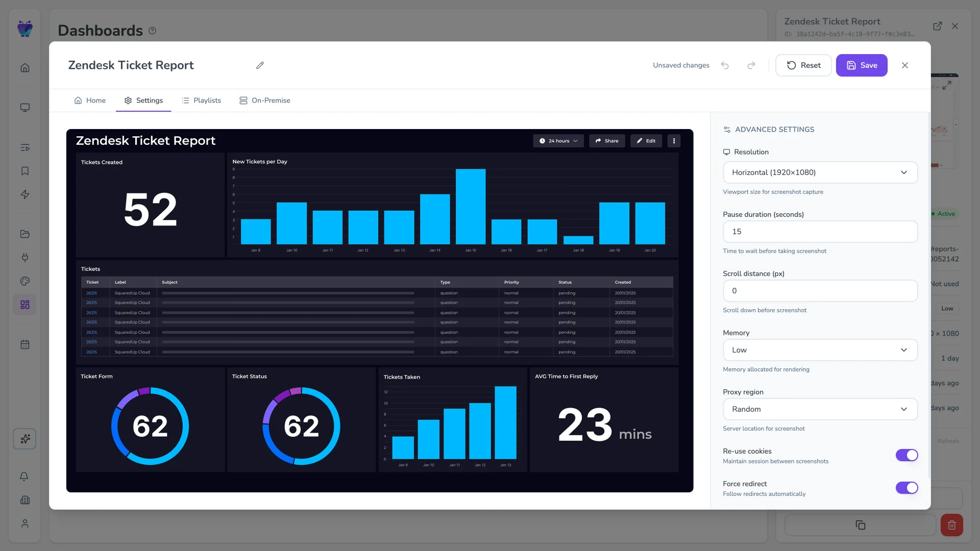Click the help icon beside Dashboards heading

tap(152, 31)
